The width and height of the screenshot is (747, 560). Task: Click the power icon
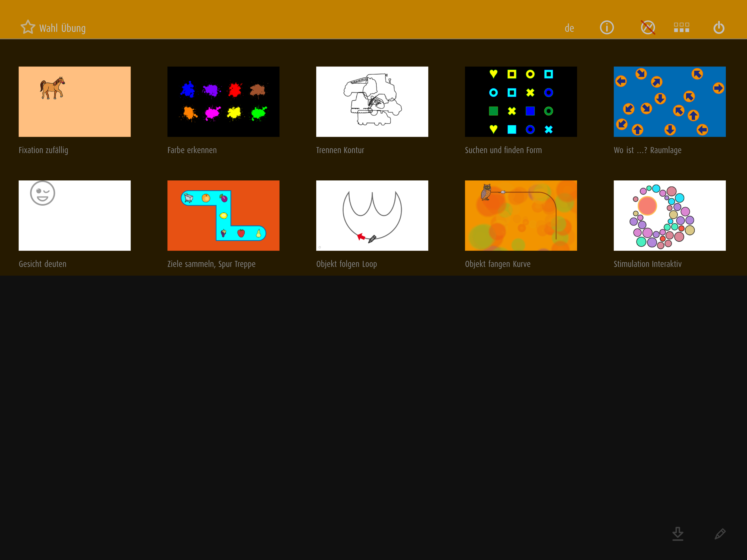pos(718,27)
